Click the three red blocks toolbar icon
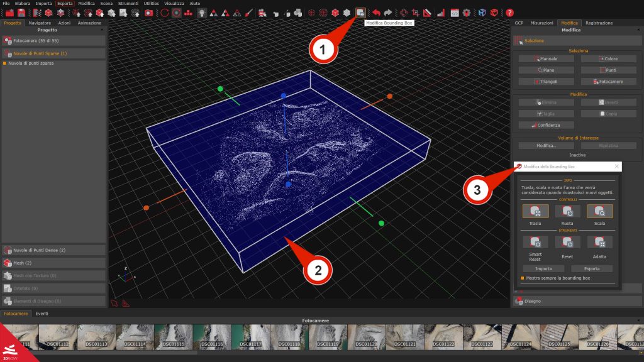This screenshot has width=644, height=362. pyautogui.click(x=188, y=13)
